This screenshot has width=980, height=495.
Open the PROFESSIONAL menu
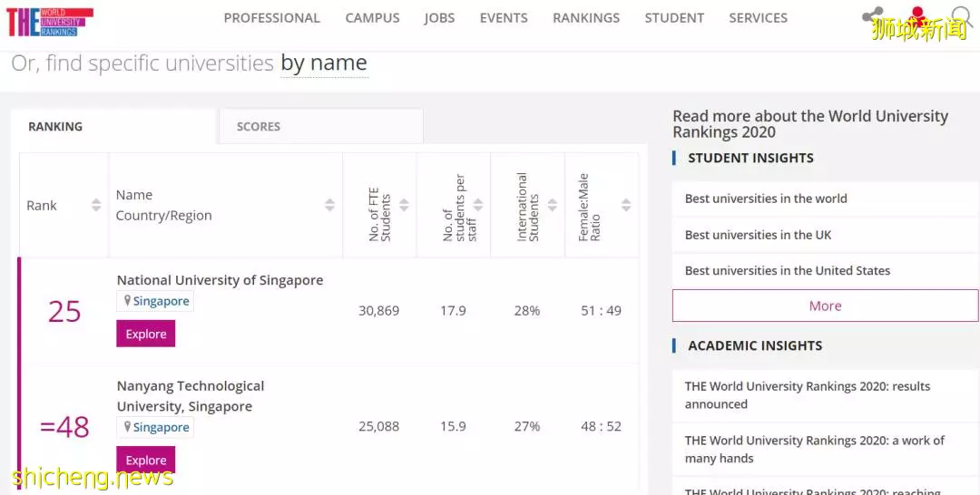[x=272, y=18]
